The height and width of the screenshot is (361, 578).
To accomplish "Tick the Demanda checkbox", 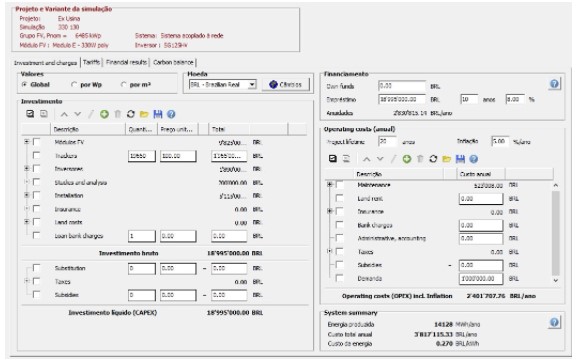I will point(340,278).
